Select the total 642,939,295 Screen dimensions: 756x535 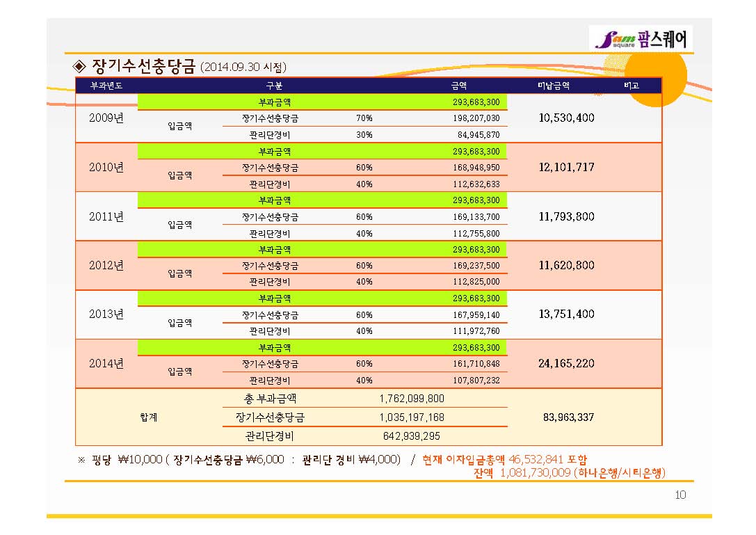[x=412, y=436]
